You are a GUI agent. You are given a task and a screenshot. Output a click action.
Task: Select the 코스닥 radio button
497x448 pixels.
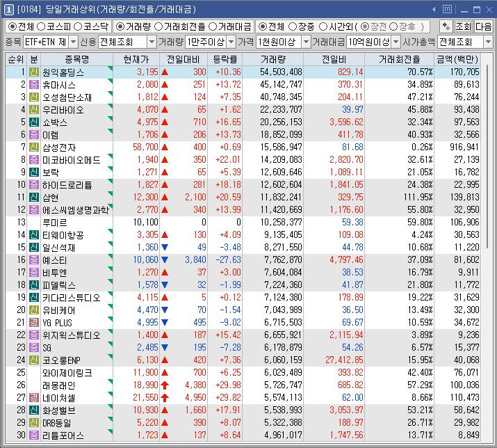click(x=78, y=26)
